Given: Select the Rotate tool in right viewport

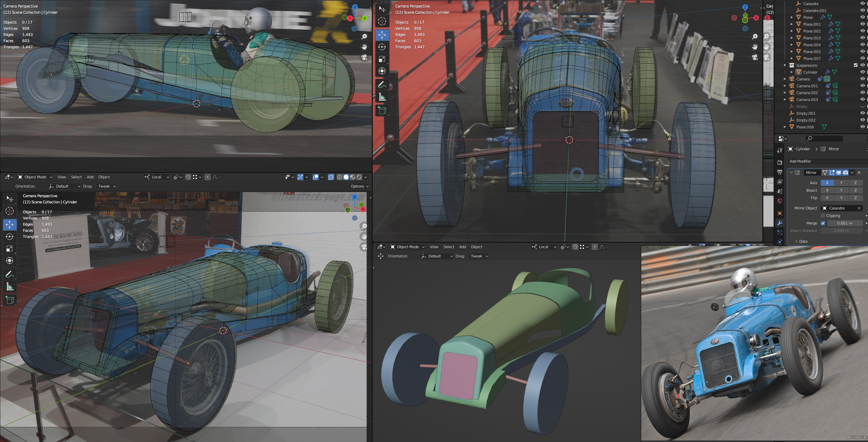Looking at the screenshot, I should 382,47.
